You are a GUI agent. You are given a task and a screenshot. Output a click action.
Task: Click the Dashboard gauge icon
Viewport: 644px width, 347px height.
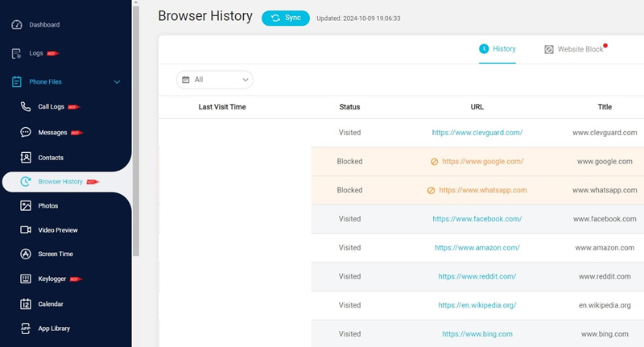pos(17,25)
